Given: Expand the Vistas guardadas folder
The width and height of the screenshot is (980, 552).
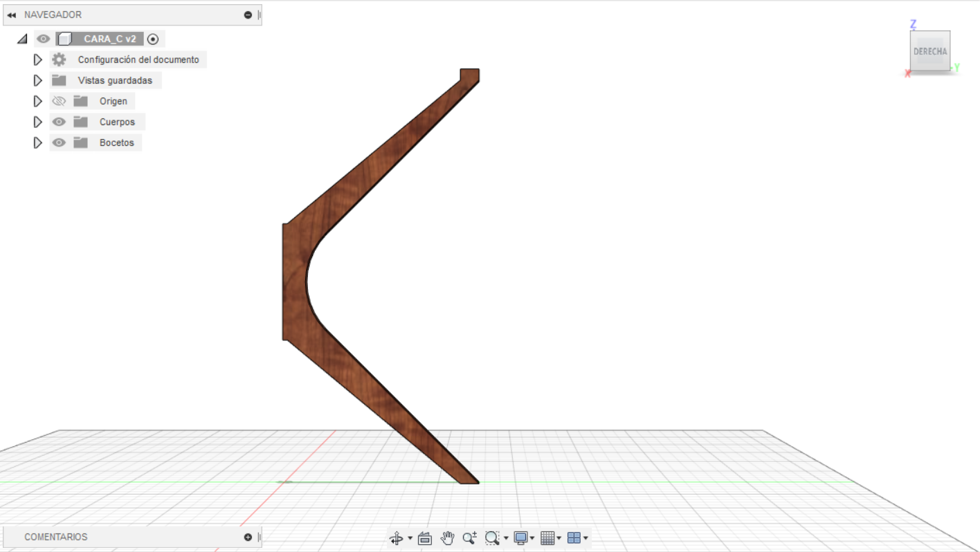Looking at the screenshot, I should coord(38,80).
